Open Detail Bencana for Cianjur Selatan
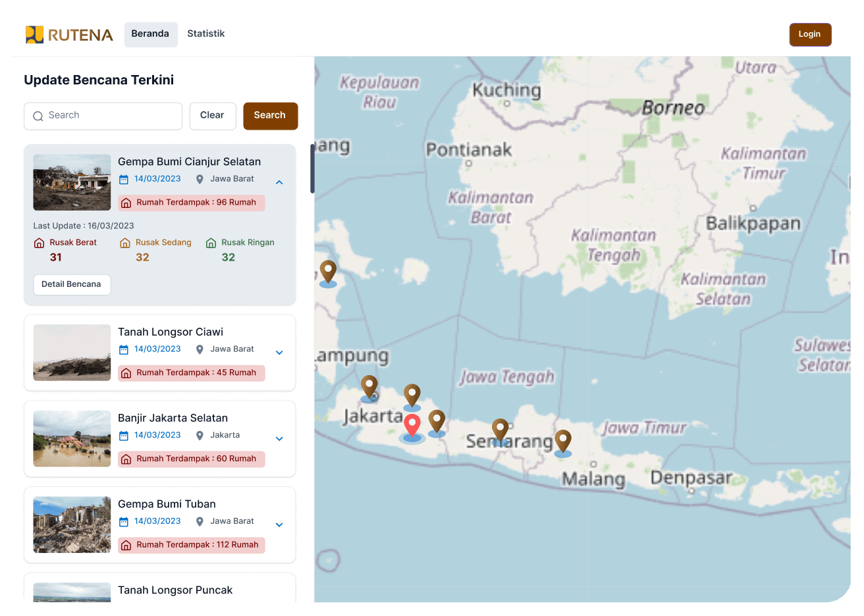The width and height of the screenshot is (864, 616). click(72, 284)
